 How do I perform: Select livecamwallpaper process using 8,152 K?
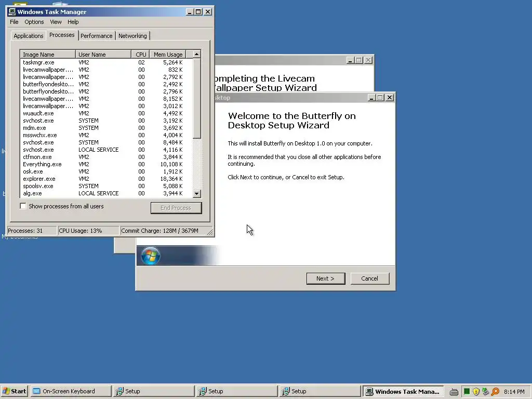[106, 99]
